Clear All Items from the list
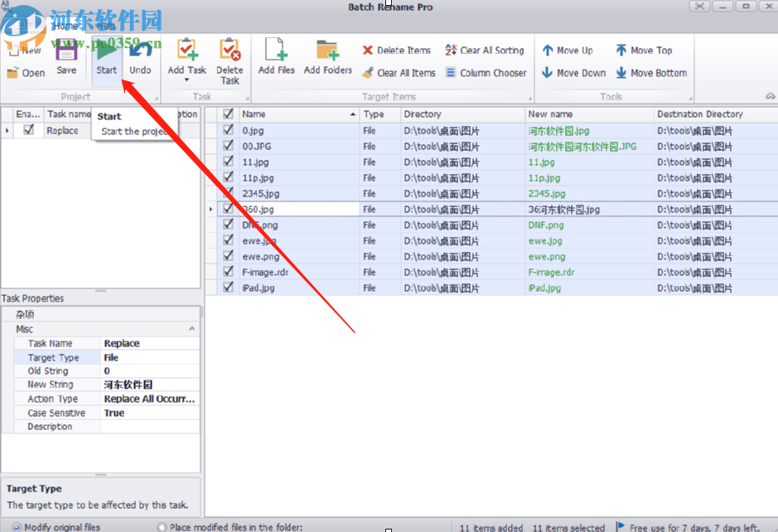The width and height of the screenshot is (778, 532). 399,73
